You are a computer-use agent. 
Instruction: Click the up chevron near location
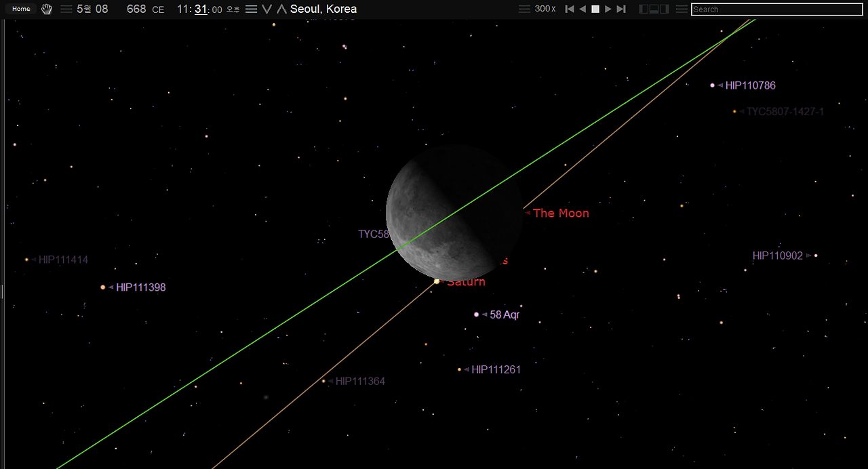click(x=281, y=9)
